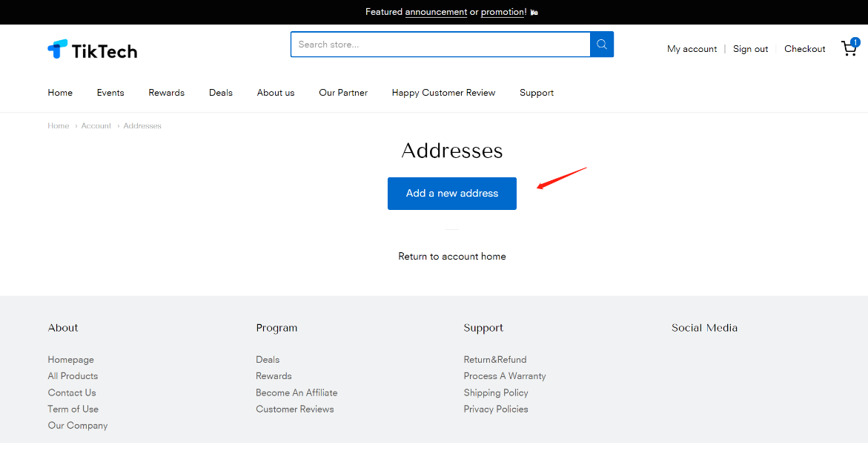Open the shopping cart icon

coord(849,49)
